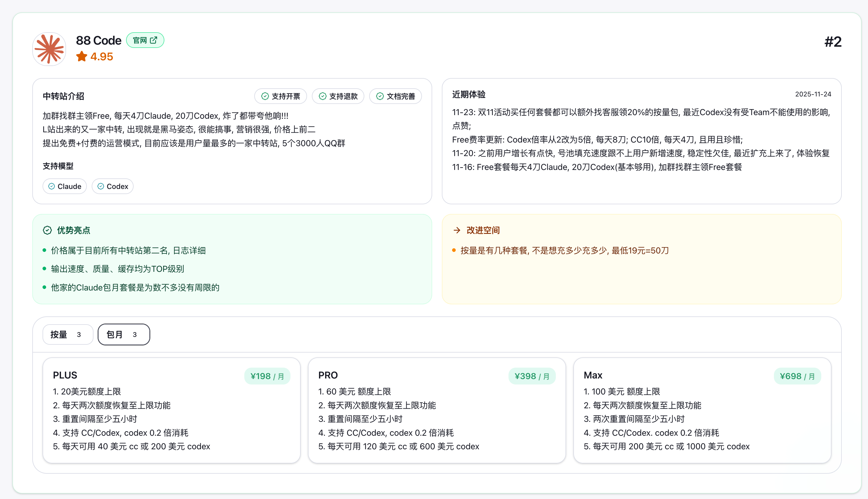Click the 优势亮点 circle-check icon
This screenshot has width=868, height=499.
[x=47, y=230]
